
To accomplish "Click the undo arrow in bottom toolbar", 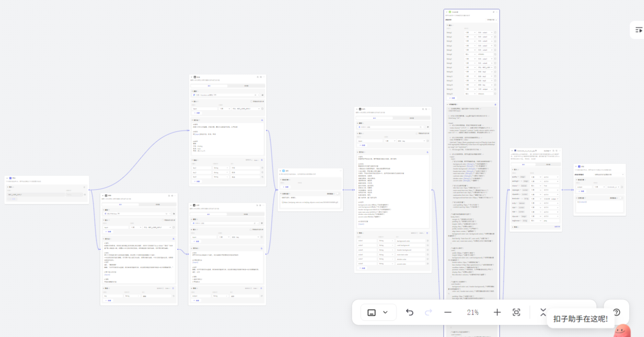I will point(410,312).
